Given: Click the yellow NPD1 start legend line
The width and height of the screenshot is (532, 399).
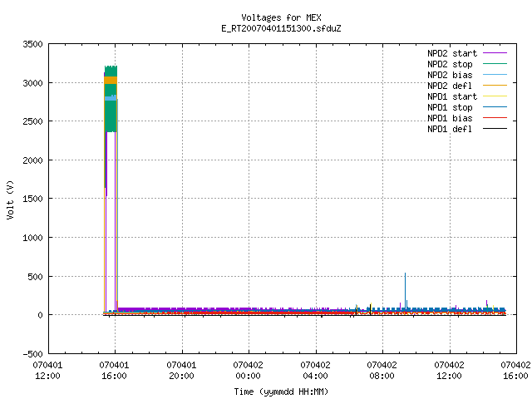Looking at the screenshot, I should [x=495, y=96].
